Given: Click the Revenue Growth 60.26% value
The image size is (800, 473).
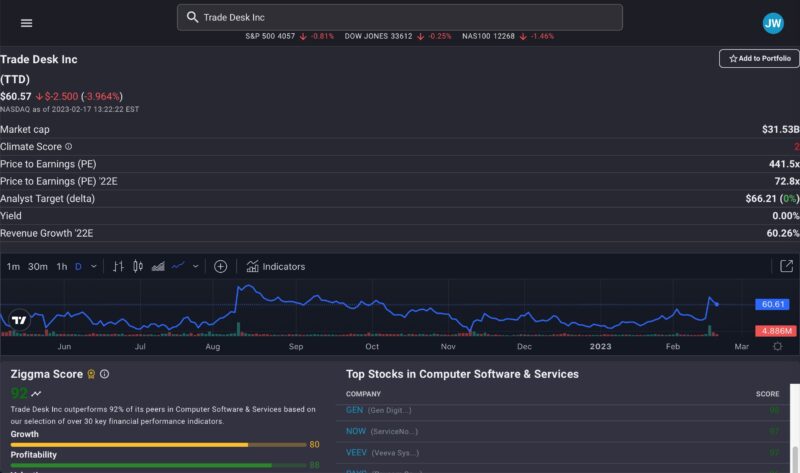Looking at the screenshot, I should pyautogui.click(x=783, y=233).
